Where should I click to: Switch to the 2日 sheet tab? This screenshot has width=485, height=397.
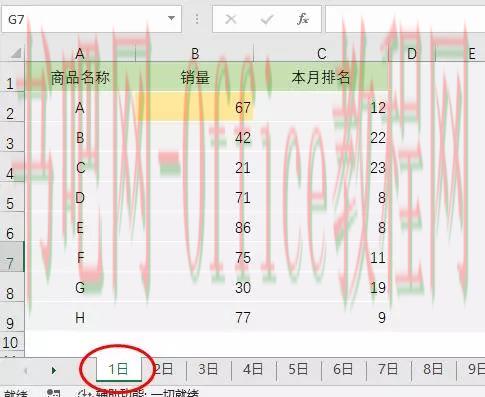point(163,369)
